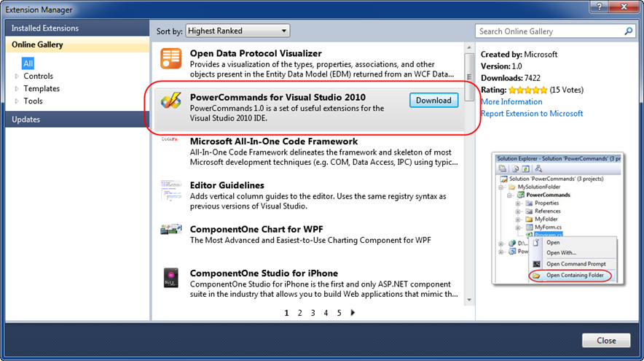
Task: Select the Tools tree item
Action: [x=33, y=101]
